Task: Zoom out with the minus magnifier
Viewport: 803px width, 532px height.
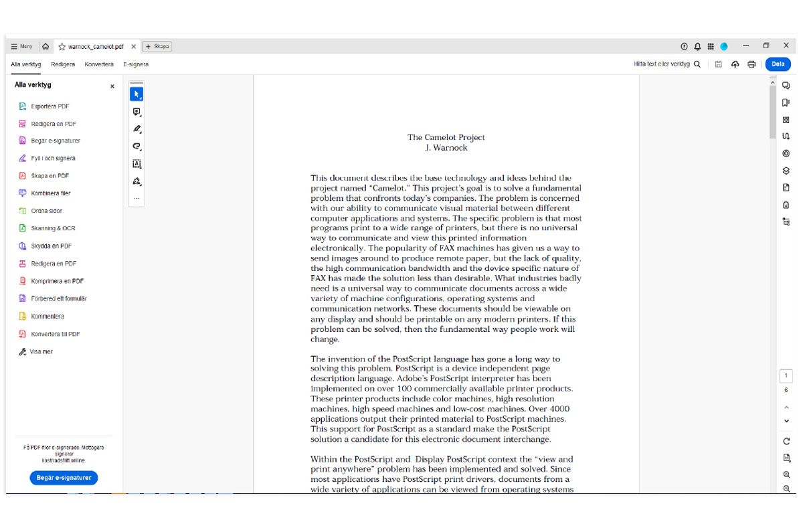Action: pyautogui.click(x=786, y=489)
